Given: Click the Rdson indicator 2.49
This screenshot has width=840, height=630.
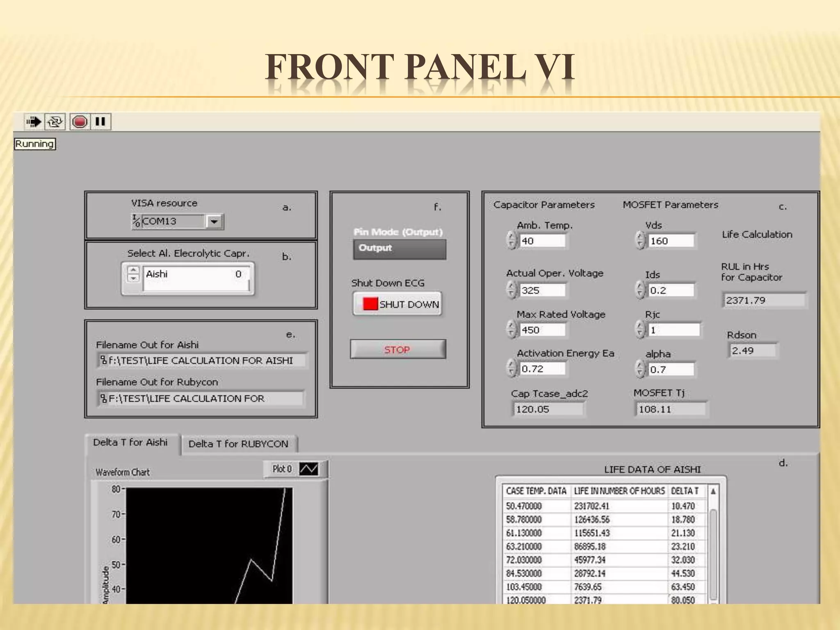Looking at the screenshot, I should tap(753, 351).
